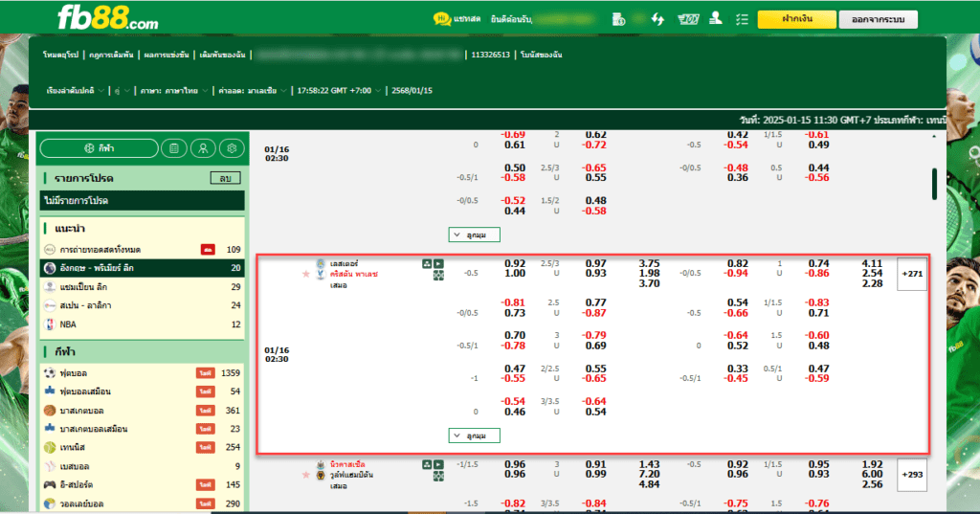Click the tennis ball icon in sports list
The height and width of the screenshot is (514, 980).
point(50,447)
